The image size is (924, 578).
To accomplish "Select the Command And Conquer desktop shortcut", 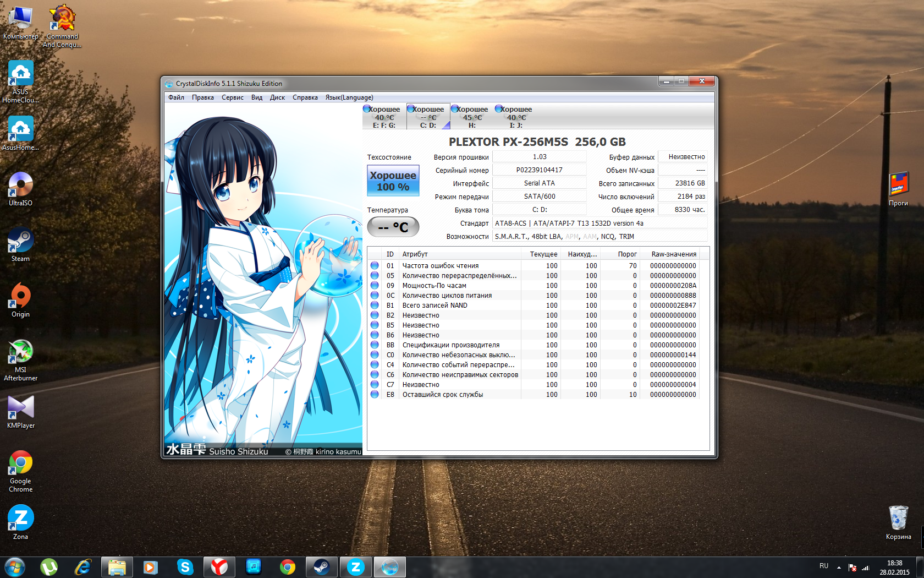I will click(62, 26).
